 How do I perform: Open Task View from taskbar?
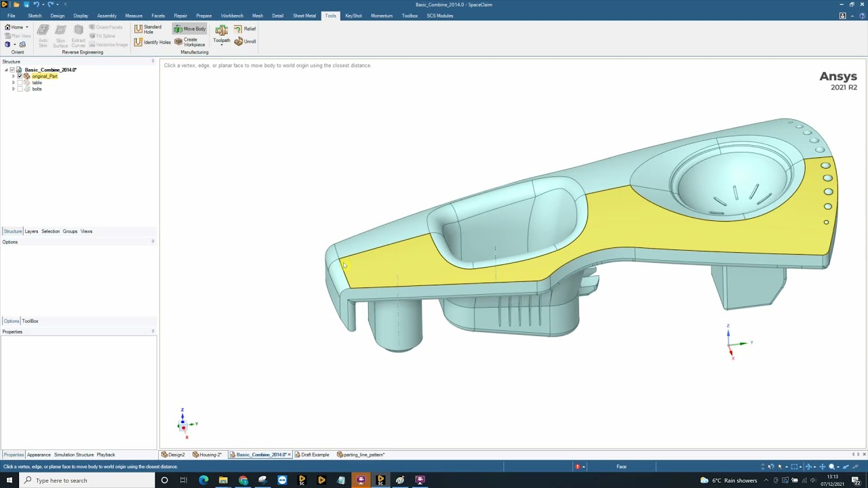coord(183,480)
